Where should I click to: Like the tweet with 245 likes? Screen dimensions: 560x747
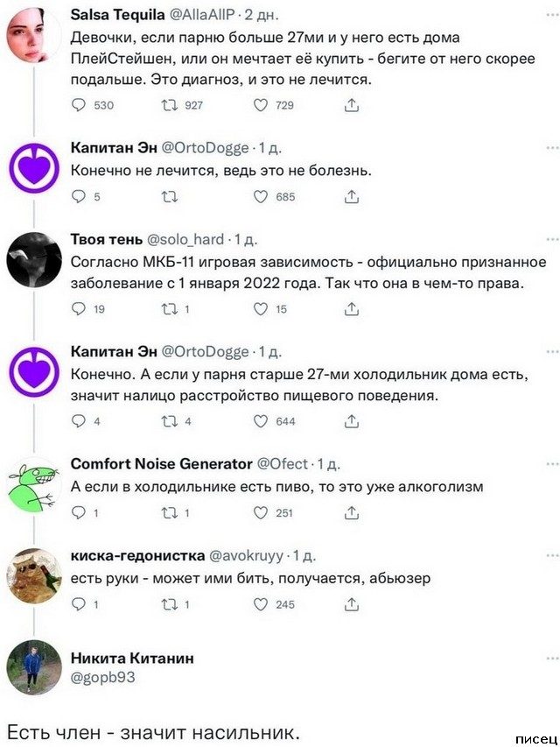click(x=260, y=604)
